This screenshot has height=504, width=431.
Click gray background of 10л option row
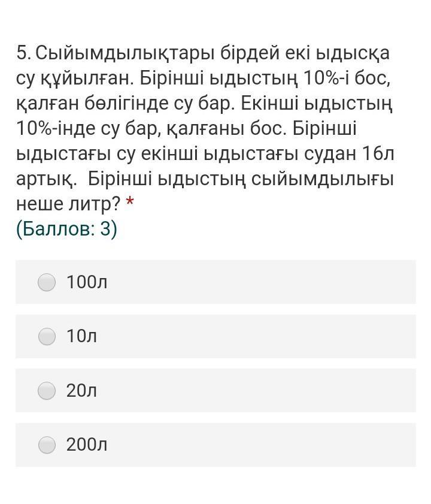pos(215,336)
